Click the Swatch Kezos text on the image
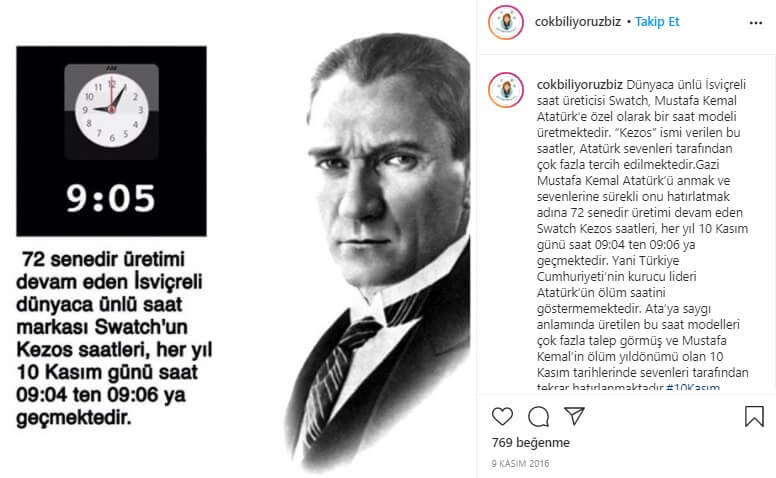Viewport: 776px width, 478px height. click(x=115, y=338)
